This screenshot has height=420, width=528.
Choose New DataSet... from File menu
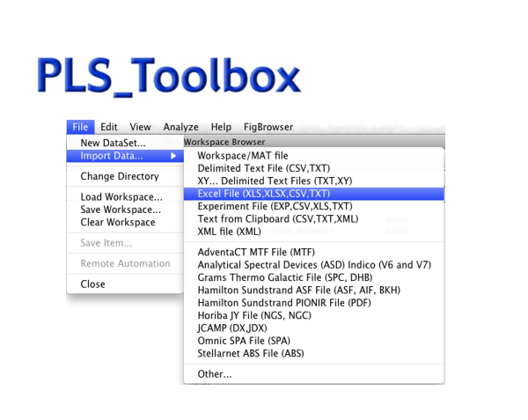pos(125,143)
